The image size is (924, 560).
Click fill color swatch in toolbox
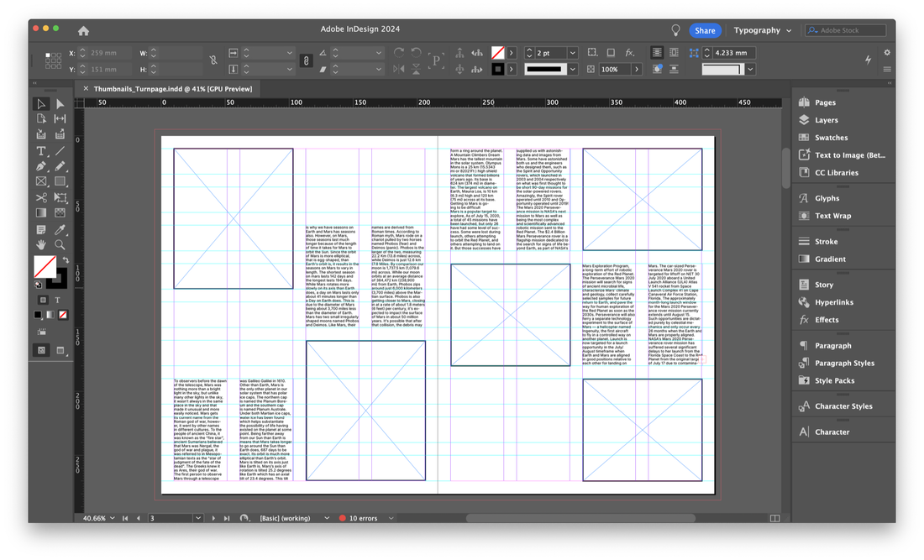pyautogui.click(x=45, y=266)
